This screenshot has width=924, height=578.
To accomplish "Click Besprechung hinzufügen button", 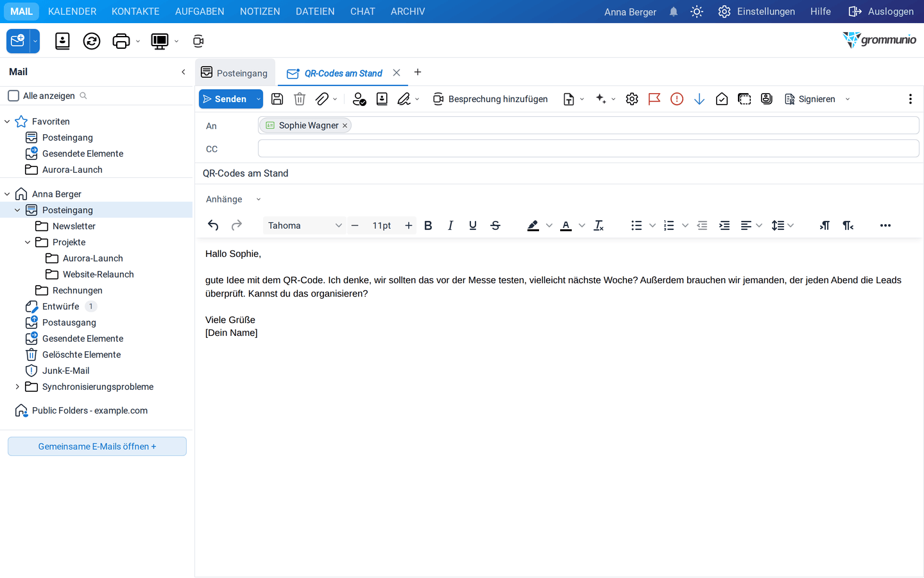I will 490,99.
